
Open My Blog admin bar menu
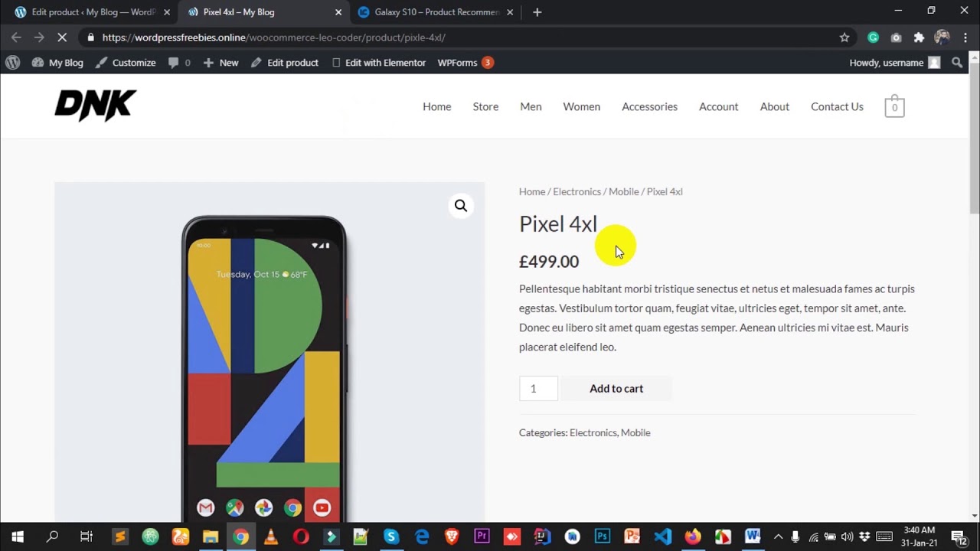coord(57,63)
